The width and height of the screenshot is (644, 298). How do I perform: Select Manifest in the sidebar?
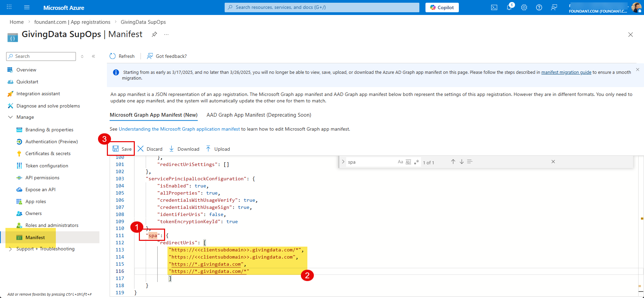[35, 237]
